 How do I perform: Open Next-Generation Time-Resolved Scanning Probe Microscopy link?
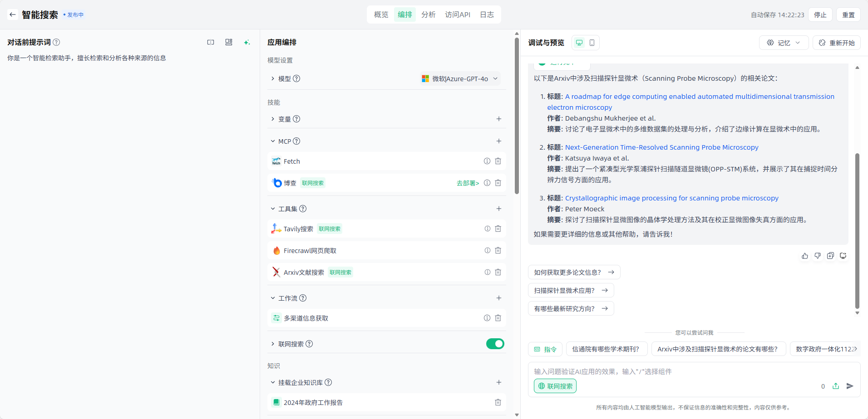(x=661, y=147)
